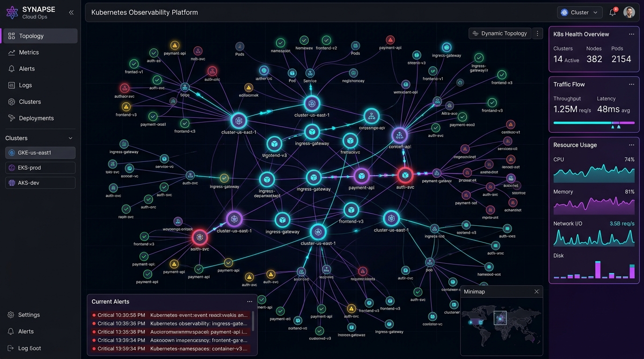This screenshot has height=359, width=644.
Task: Open the user profile avatar
Action: (x=629, y=13)
